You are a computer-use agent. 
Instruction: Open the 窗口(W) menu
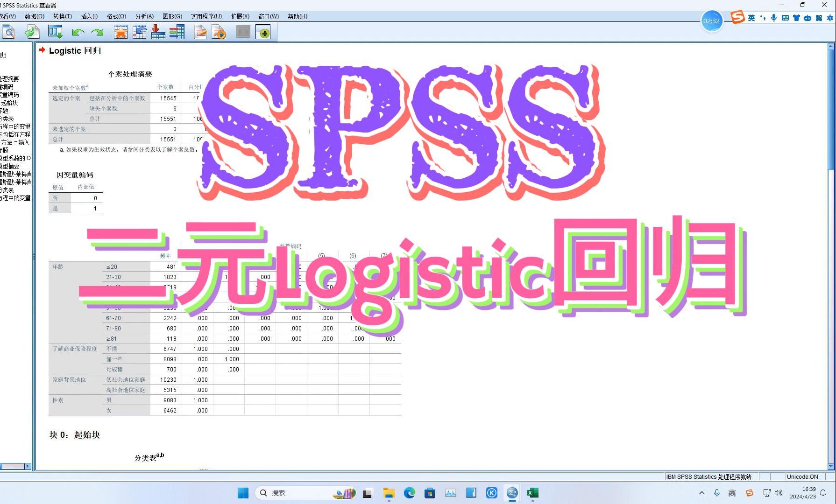(x=269, y=16)
